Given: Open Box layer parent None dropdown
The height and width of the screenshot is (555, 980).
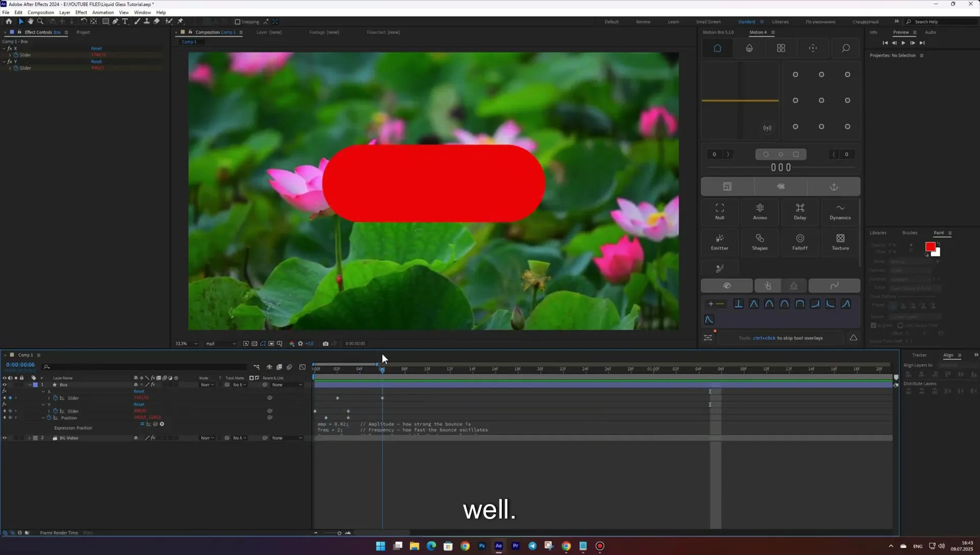Looking at the screenshot, I should 287,385.
